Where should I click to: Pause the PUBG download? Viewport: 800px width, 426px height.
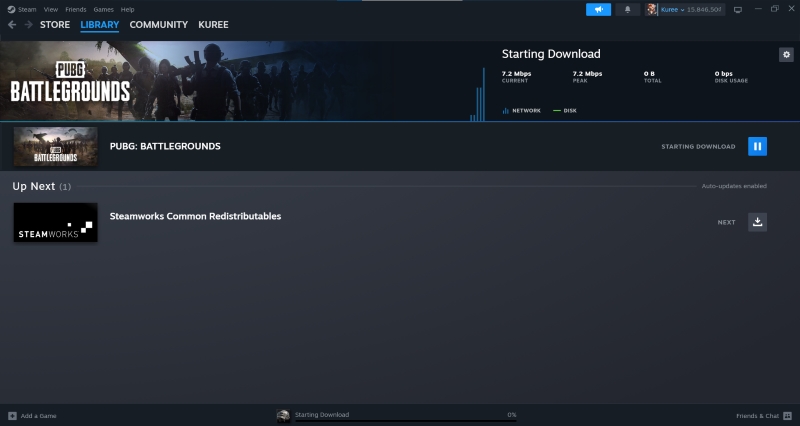coord(757,146)
